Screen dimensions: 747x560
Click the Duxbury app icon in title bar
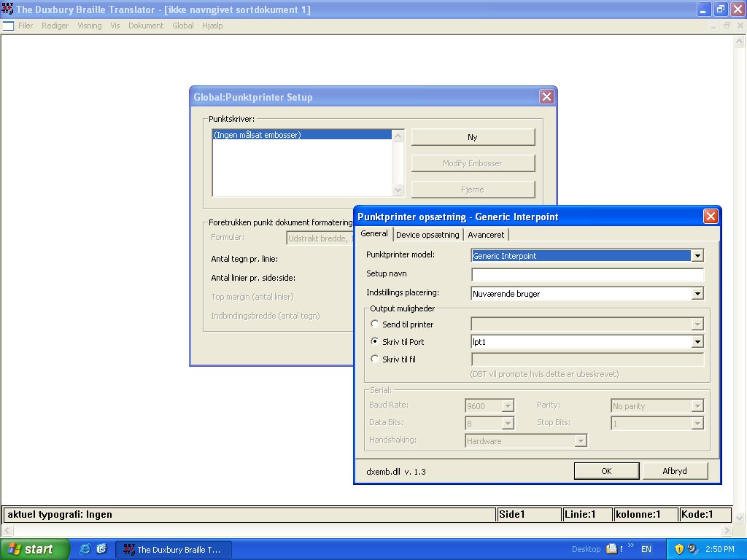[x=7, y=9]
